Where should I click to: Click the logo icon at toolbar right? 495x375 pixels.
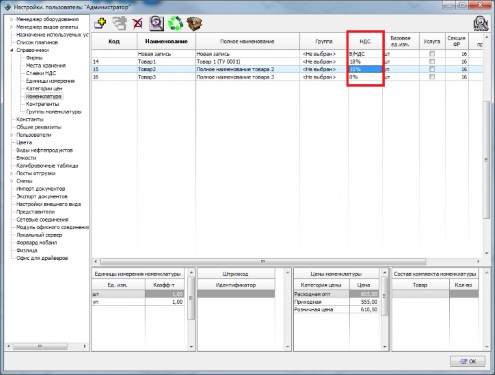481,23
